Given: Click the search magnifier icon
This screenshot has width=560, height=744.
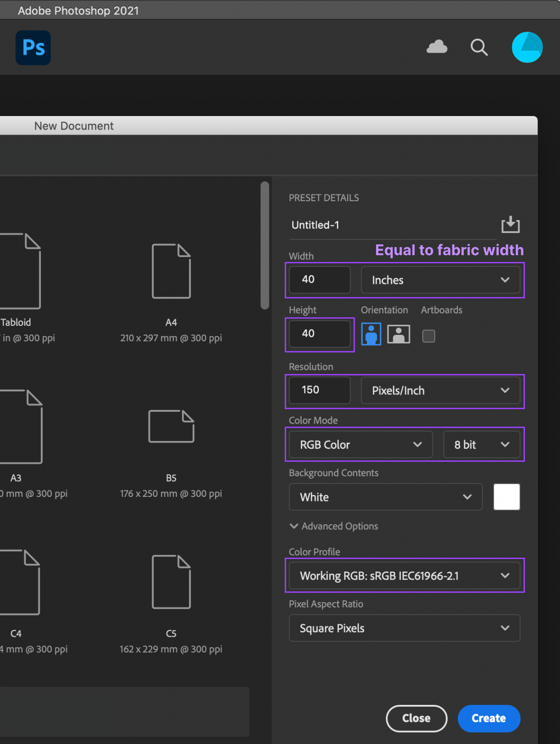Looking at the screenshot, I should click(479, 47).
